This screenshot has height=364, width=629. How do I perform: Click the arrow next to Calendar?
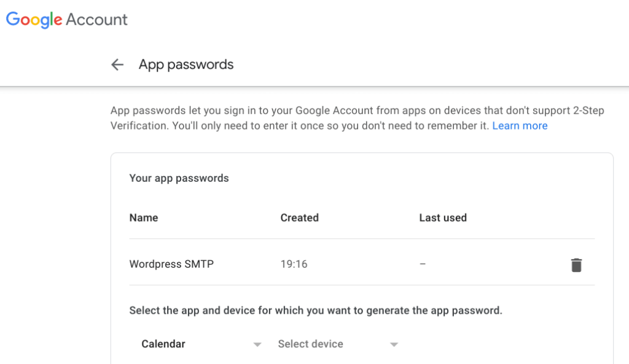[x=258, y=344]
